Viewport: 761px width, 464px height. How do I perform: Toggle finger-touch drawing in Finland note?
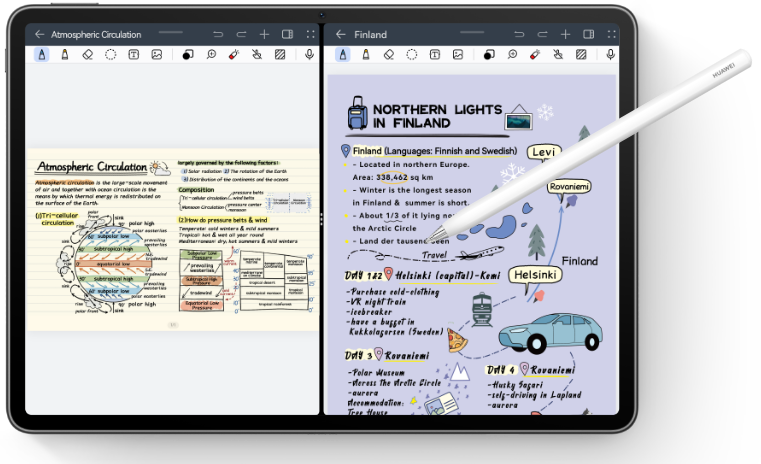pos(558,54)
